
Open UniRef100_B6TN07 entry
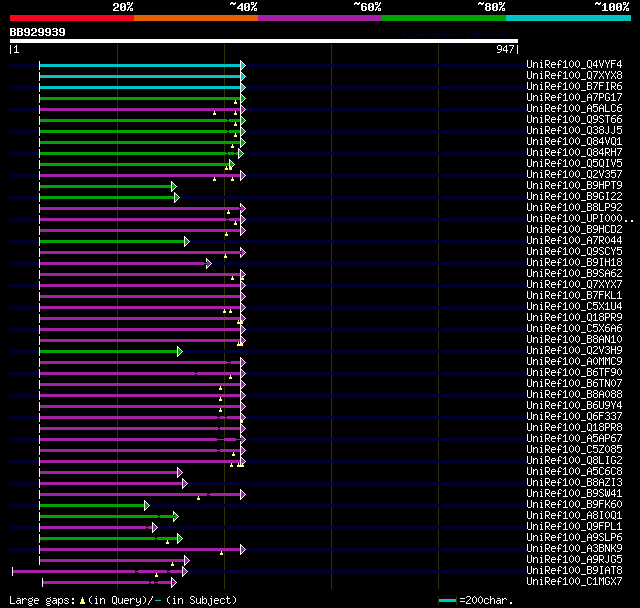coord(574,384)
